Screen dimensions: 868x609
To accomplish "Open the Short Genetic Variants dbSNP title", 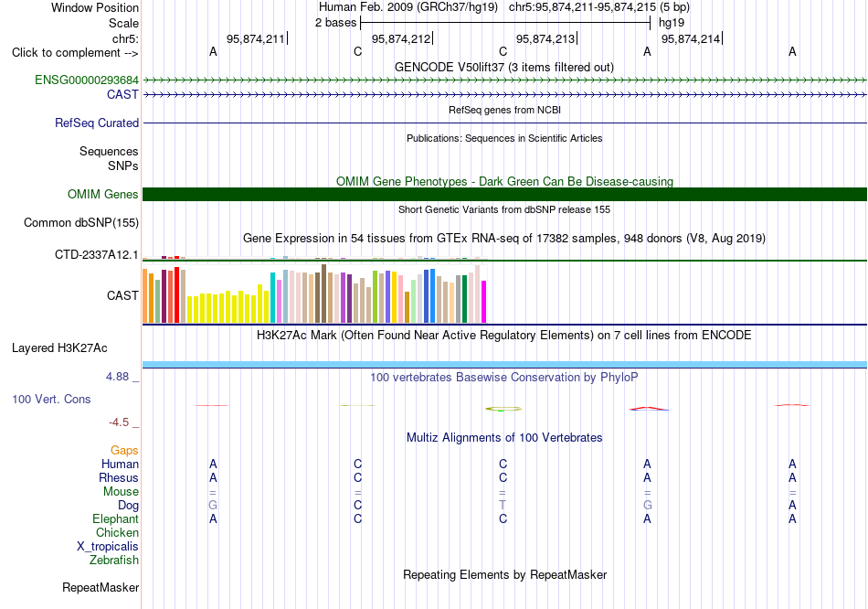I will (504, 209).
